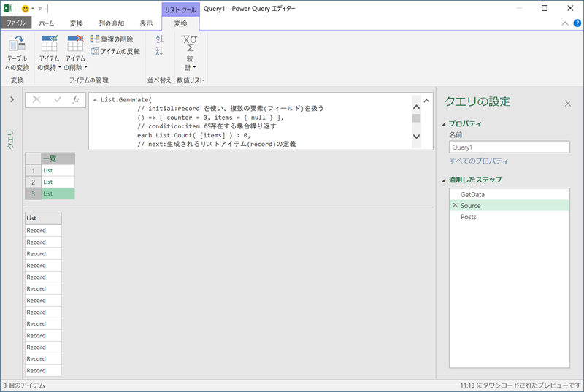Sort list descending with Z-A icon
Screen dimensions: 584x392
click(x=160, y=51)
